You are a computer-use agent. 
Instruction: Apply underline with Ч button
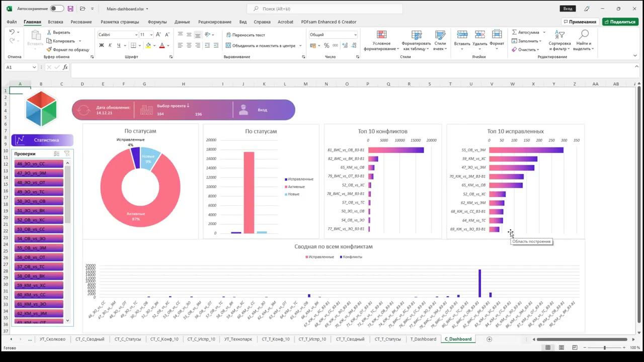pyautogui.click(x=118, y=45)
